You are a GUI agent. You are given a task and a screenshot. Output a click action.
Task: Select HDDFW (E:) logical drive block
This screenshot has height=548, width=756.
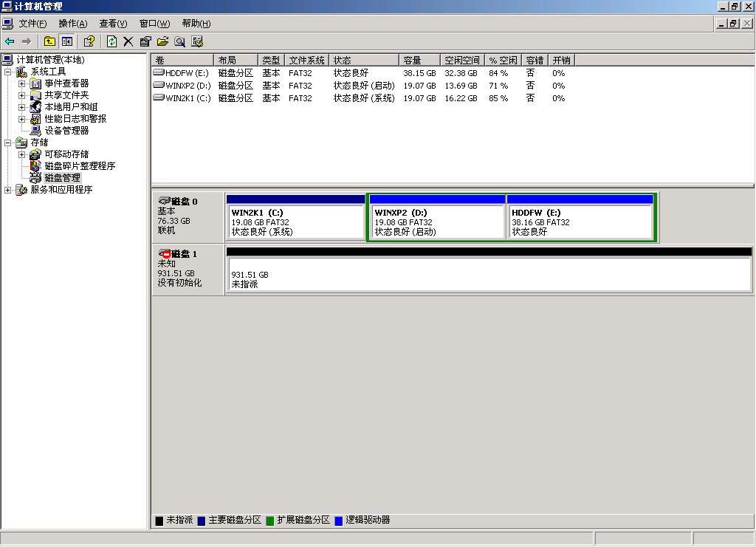(580, 217)
